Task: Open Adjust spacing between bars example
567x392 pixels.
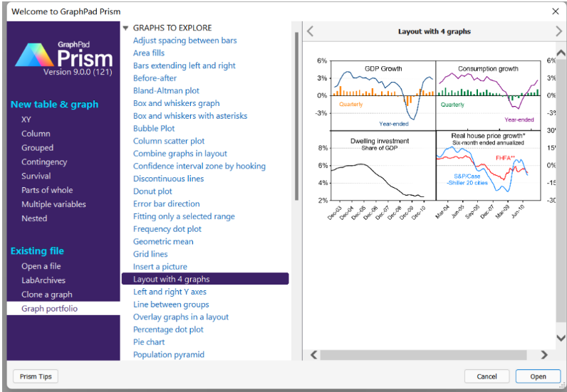Action: [184, 41]
